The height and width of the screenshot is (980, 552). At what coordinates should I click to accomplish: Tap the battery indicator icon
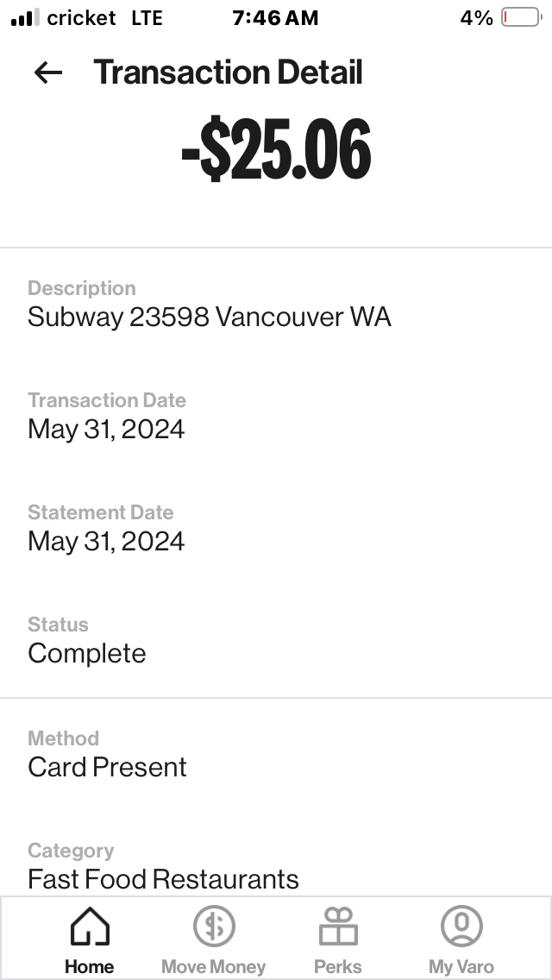click(520, 18)
